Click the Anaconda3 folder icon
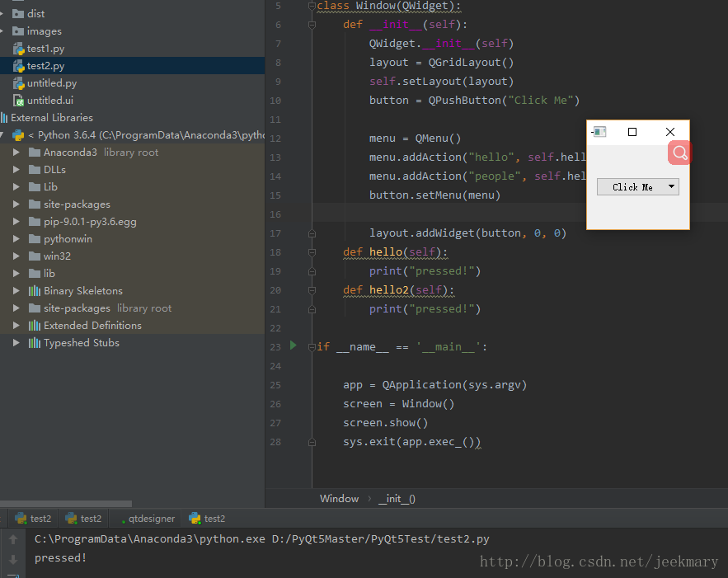Viewport: 728px width, 578px height. tap(35, 153)
